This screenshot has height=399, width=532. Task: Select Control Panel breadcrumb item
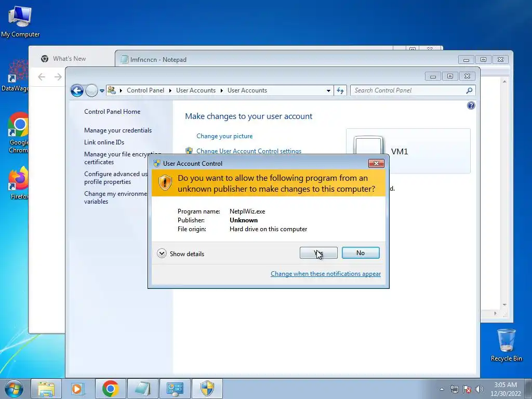point(145,90)
